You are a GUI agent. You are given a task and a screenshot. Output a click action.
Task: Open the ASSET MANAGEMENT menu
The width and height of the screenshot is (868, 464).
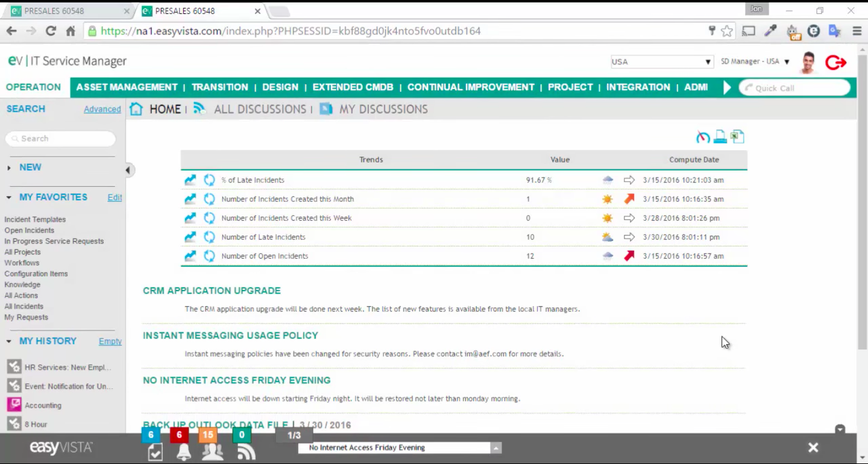[x=127, y=87]
